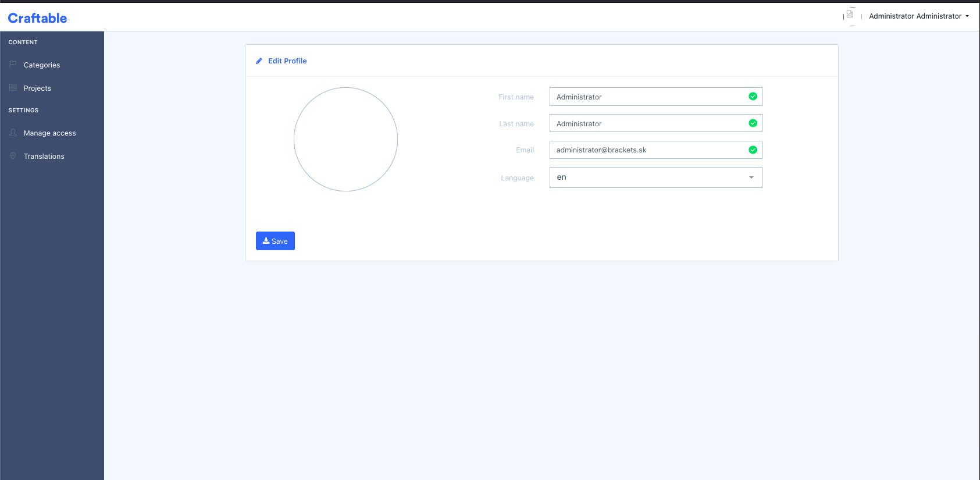
Task: Click the Language dropdown arrow
Action: pos(751,177)
